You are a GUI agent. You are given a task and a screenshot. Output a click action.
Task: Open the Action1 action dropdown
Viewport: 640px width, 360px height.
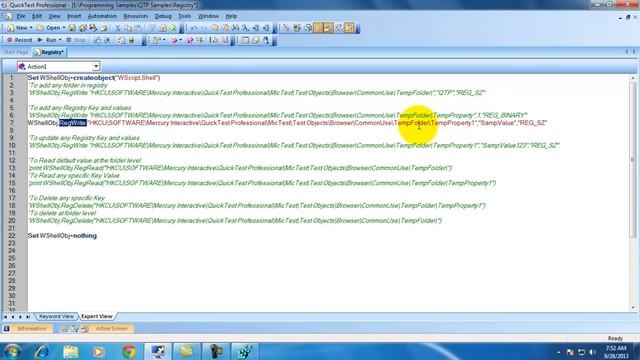click(x=96, y=66)
